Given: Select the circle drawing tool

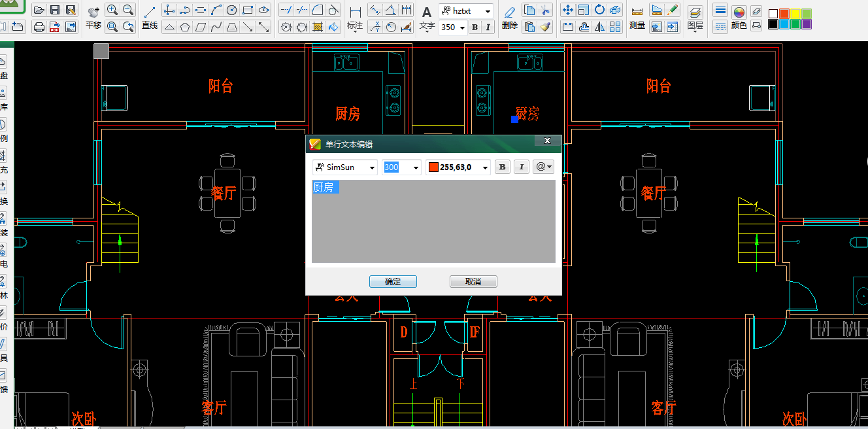Looking at the screenshot, I should coord(232,10).
